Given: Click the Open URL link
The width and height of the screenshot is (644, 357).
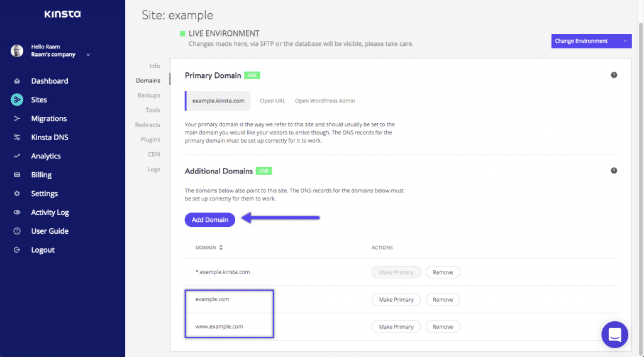Looking at the screenshot, I should pyautogui.click(x=272, y=101).
